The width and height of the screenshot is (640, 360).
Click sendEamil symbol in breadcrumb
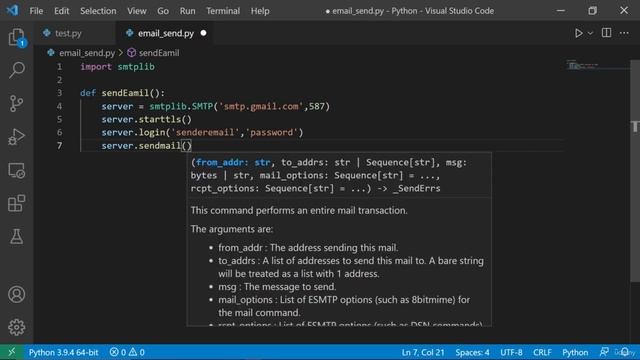tap(158, 53)
